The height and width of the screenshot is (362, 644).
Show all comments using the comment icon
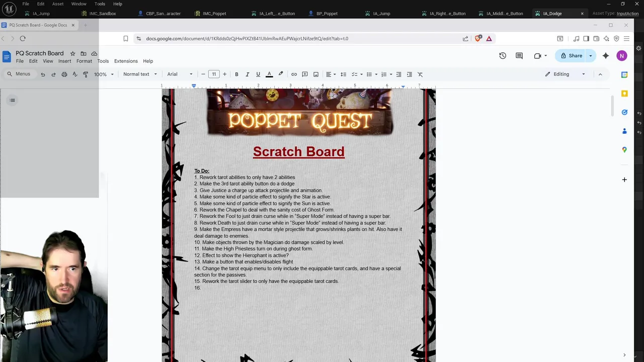tap(519, 56)
